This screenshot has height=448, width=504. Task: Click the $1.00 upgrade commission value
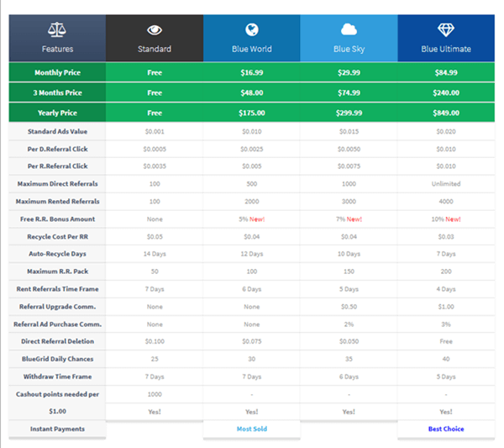click(x=446, y=307)
